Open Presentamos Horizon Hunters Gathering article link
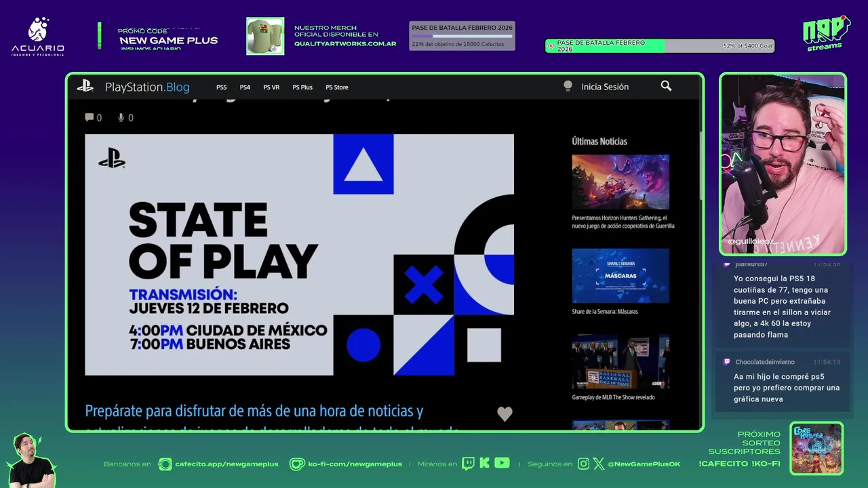 623,222
